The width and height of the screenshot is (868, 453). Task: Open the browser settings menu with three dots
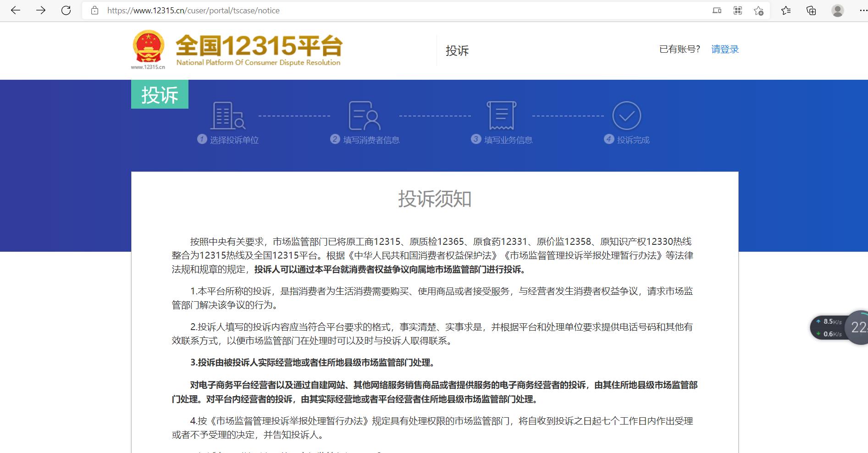click(860, 10)
